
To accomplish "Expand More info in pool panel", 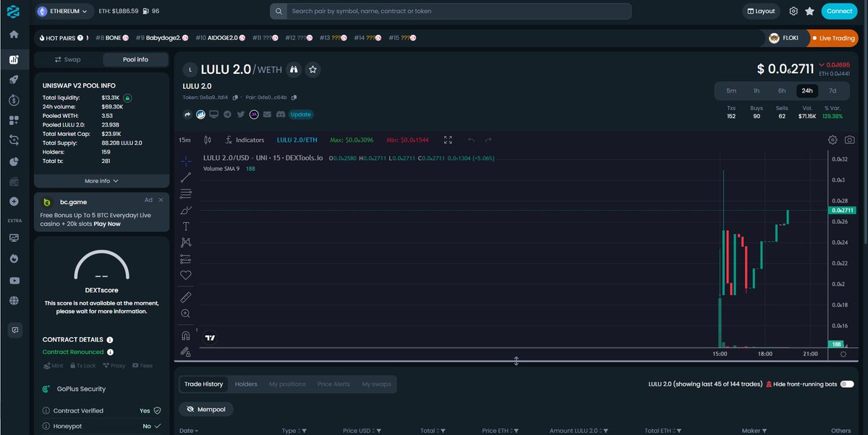I will 101,181.
